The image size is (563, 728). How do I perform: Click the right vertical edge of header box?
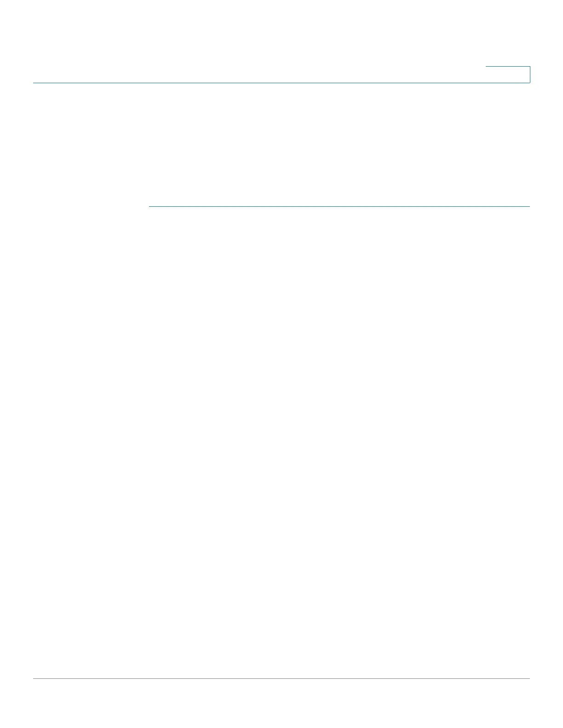click(530, 74)
